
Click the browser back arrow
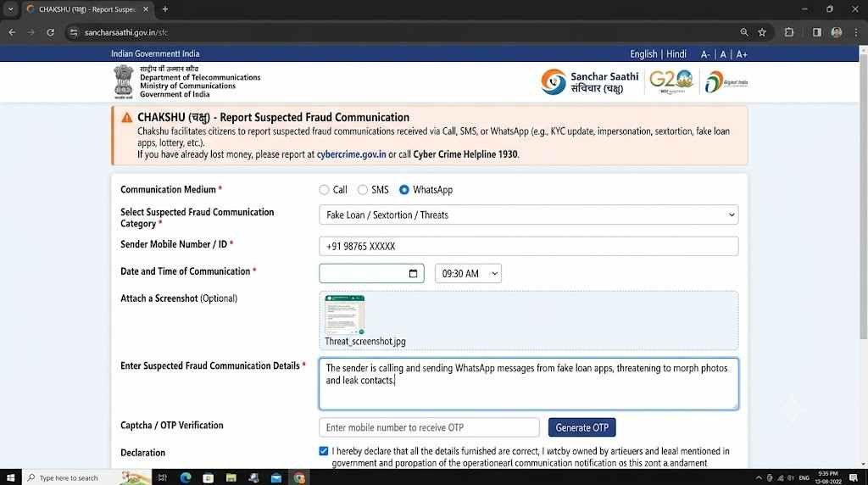coord(12,33)
